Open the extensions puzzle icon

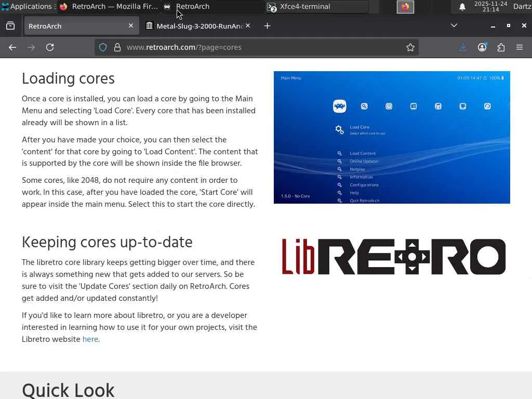click(x=501, y=47)
